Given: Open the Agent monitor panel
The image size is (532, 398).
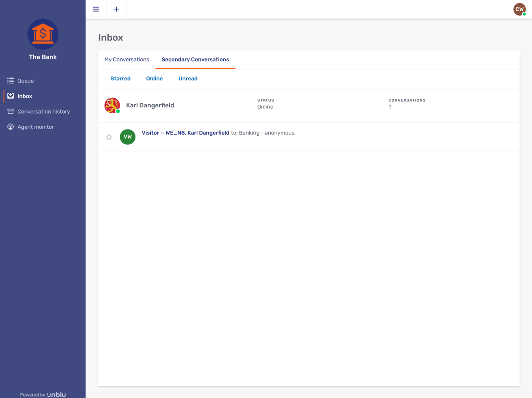Looking at the screenshot, I should pos(35,126).
